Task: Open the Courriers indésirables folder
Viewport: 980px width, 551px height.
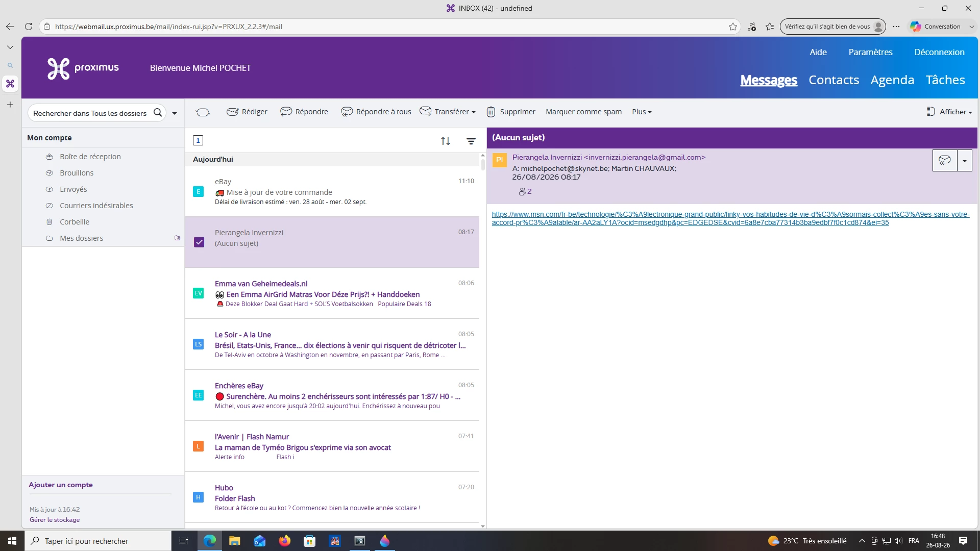Action: (x=96, y=206)
